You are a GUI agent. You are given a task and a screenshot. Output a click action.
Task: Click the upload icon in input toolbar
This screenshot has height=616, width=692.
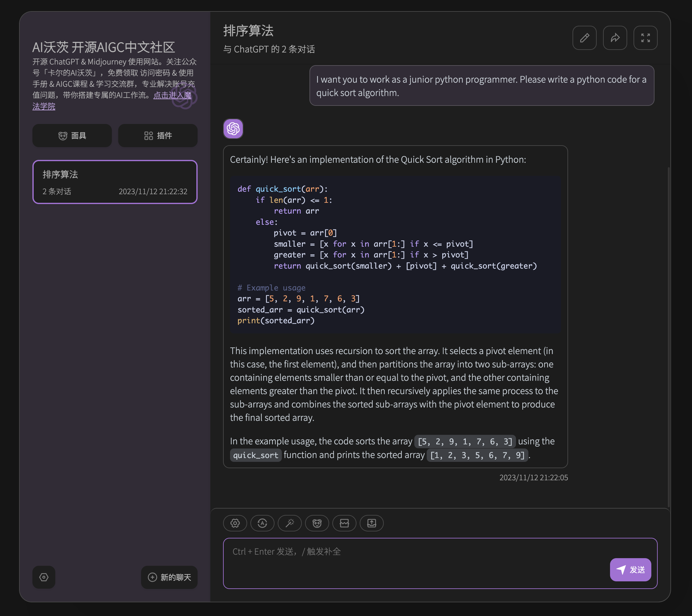point(372,523)
